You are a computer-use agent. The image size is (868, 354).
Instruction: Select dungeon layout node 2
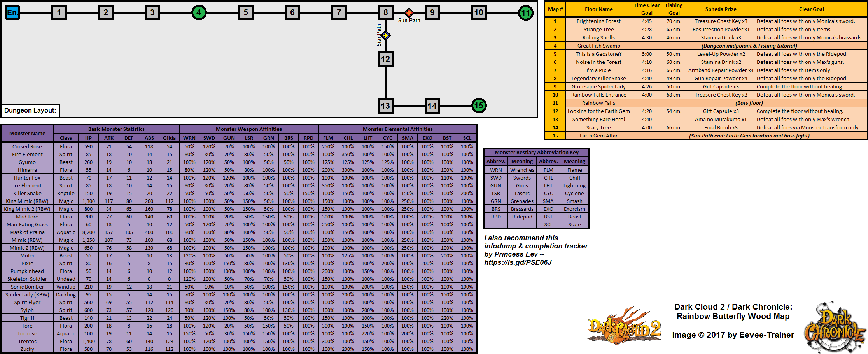pos(106,12)
